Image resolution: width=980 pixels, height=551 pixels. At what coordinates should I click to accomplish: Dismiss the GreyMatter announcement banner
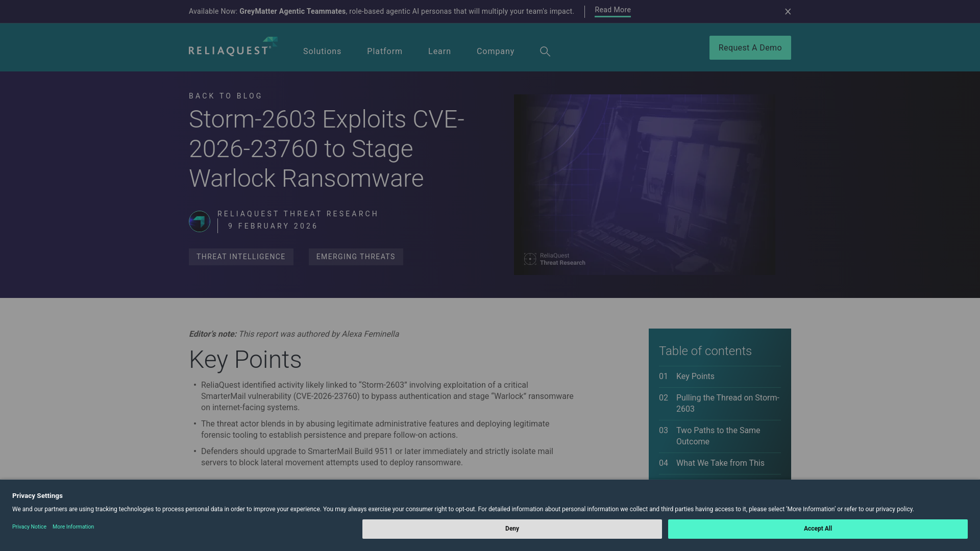tap(788, 11)
